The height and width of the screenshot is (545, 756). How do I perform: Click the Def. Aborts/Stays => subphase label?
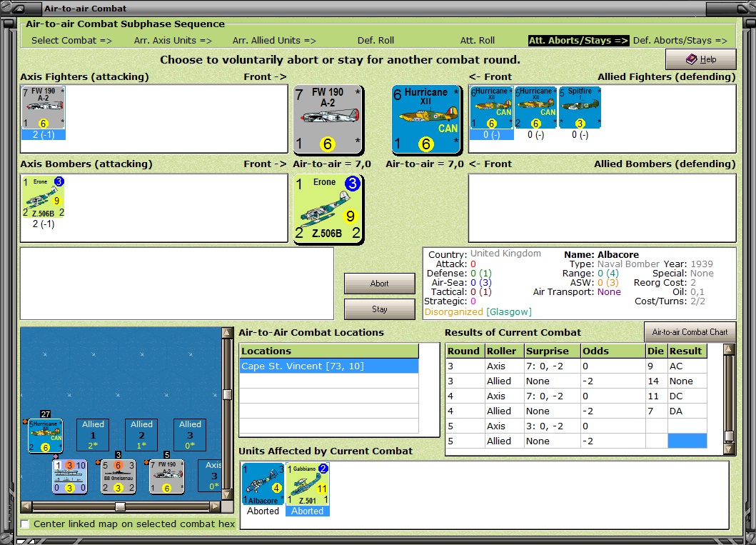[x=680, y=41]
